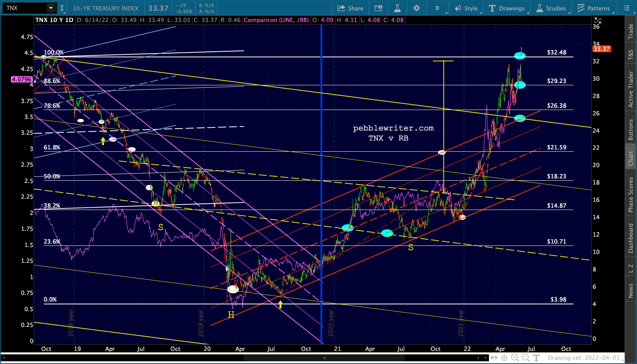This screenshot has width=637, height=364.
Task: Click the $26.38 Fibonacci level label
Action: (557, 106)
